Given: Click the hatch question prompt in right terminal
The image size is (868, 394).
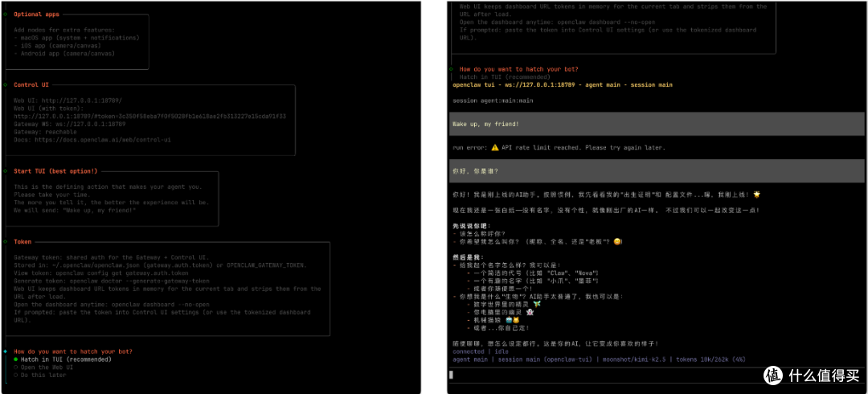Looking at the screenshot, I should 518,69.
